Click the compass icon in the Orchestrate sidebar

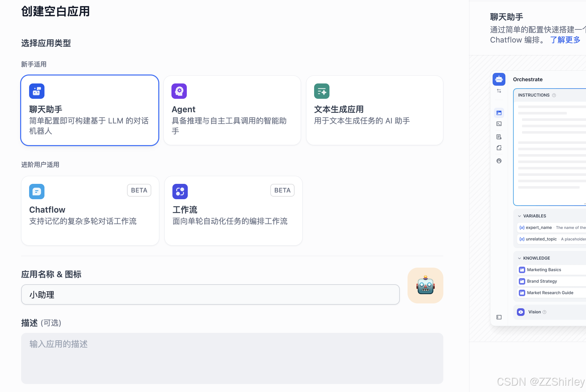pyautogui.click(x=499, y=161)
